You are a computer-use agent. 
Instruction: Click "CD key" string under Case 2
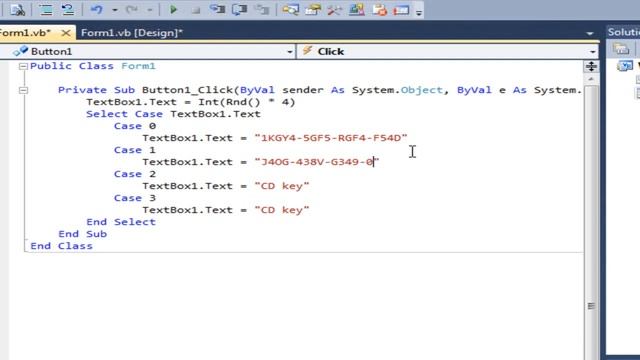coord(282,186)
